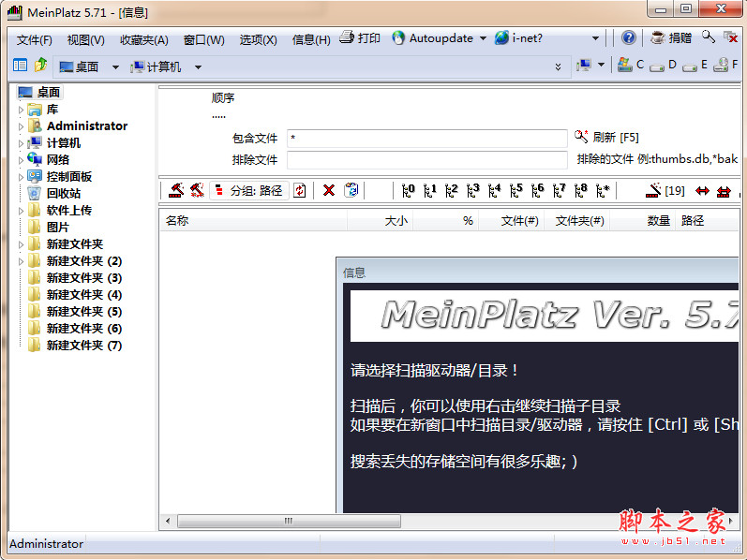Click tree level 6 icon
This screenshot has width=747, height=560.
[x=537, y=190]
